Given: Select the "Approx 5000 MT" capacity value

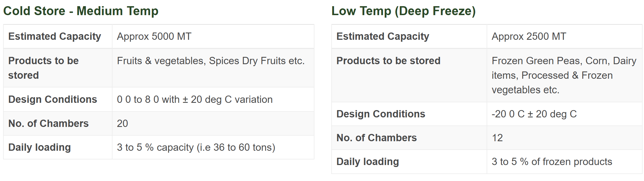Looking at the screenshot, I should [154, 36].
